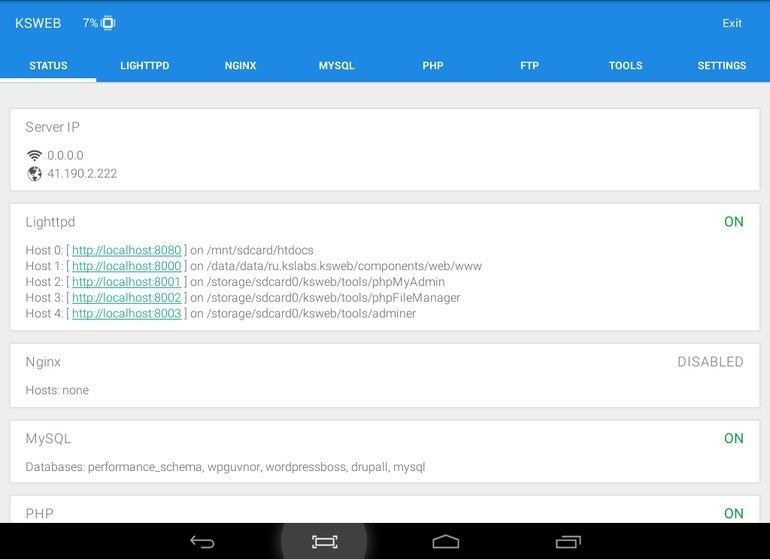Tap the tools/phpFileManager path text
Viewport: 770px width, 559px height.
[x=333, y=298]
